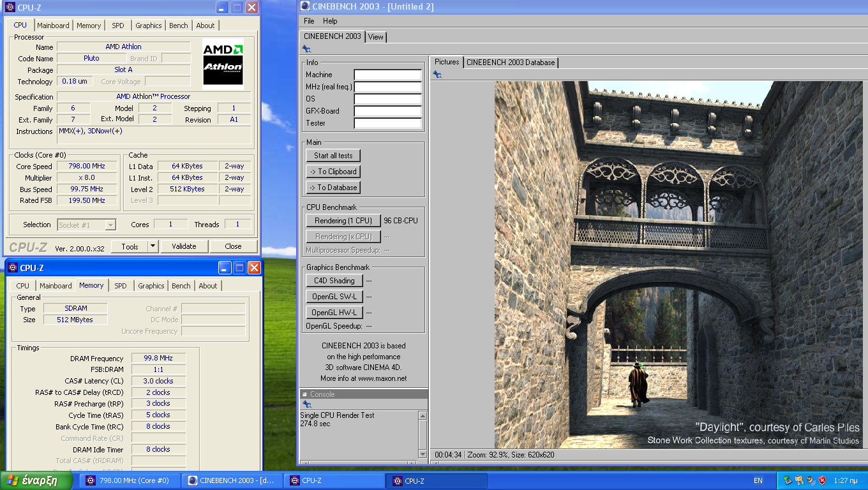
Task: Expand the Socket #1 selection combo box
Action: point(111,225)
